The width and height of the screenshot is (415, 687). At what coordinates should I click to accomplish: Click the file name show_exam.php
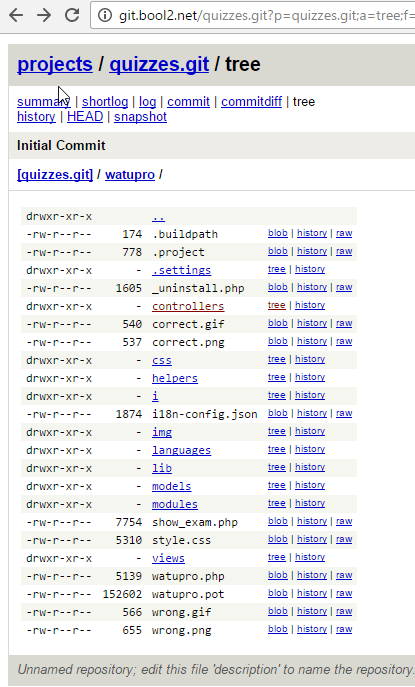click(195, 522)
